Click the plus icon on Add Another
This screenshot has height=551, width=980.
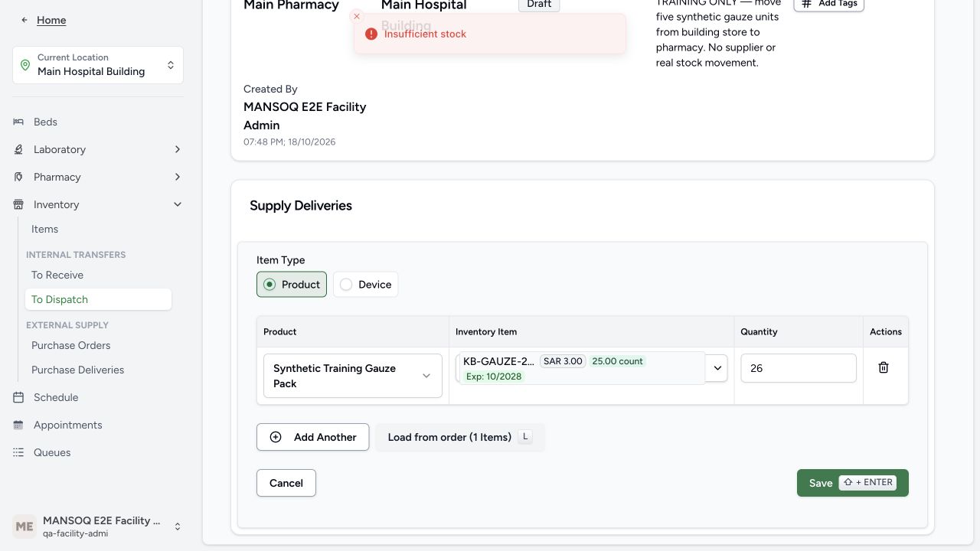(x=276, y=437)
